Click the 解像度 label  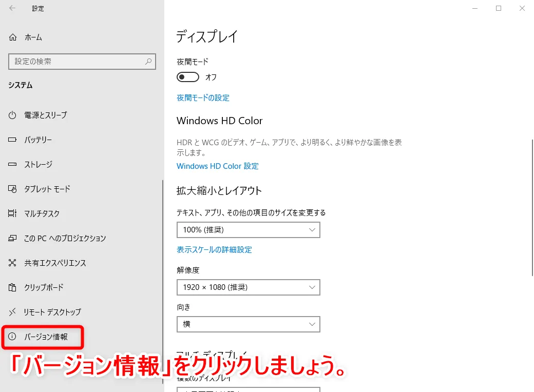pos(188,270)
